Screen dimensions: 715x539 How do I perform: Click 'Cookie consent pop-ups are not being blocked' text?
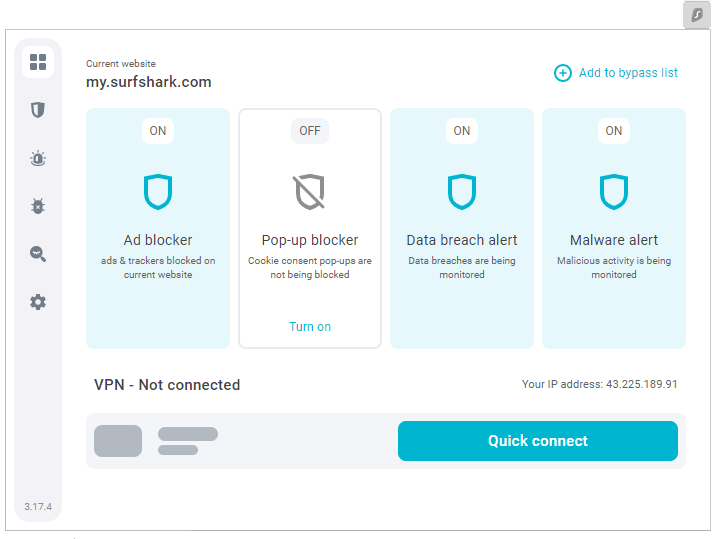pos(310,268)
